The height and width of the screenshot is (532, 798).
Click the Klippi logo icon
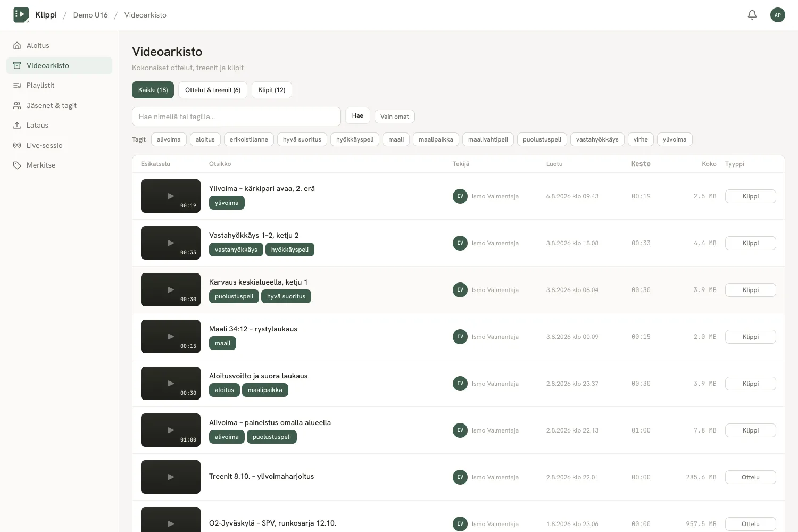[x=21, y=15]
